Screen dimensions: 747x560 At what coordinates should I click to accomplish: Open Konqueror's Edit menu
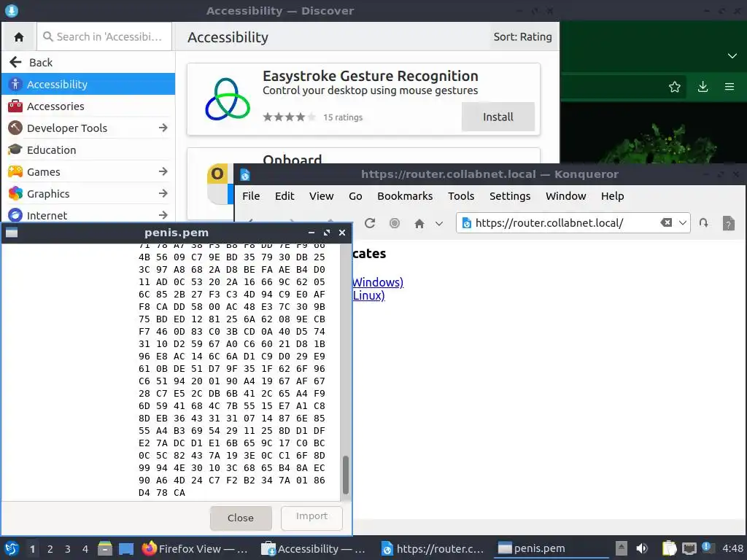(285, 196)
